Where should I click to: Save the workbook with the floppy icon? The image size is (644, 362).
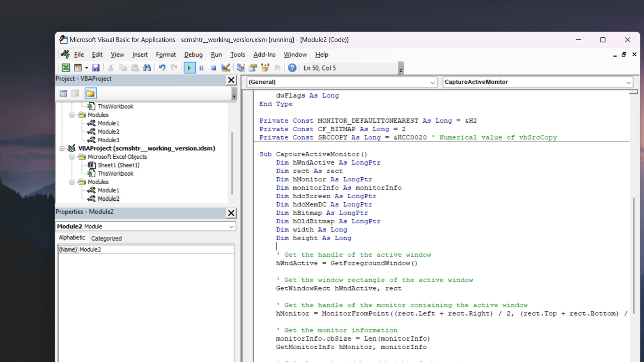(x=96, y=68)
